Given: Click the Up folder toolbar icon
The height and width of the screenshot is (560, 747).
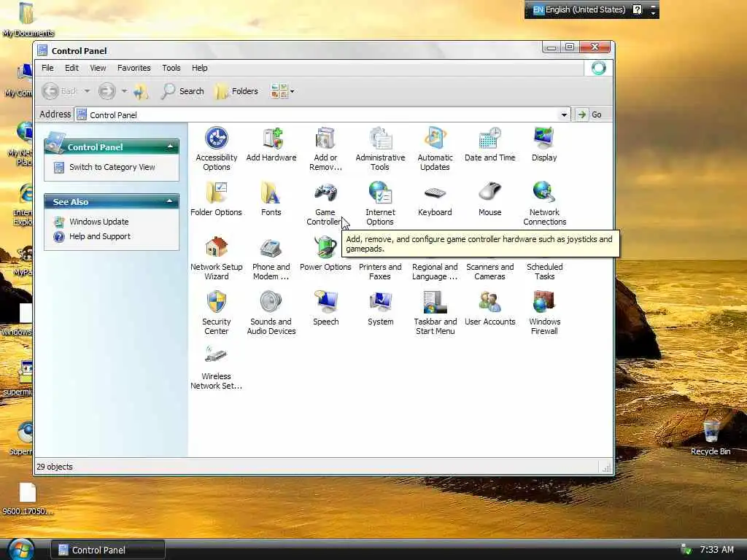Looking at the screenshot, I should 141,91.
